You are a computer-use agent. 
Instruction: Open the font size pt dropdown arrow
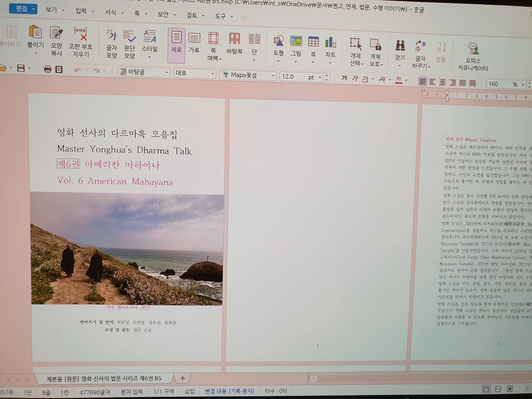pyautogui.click(x=320, y=77)
